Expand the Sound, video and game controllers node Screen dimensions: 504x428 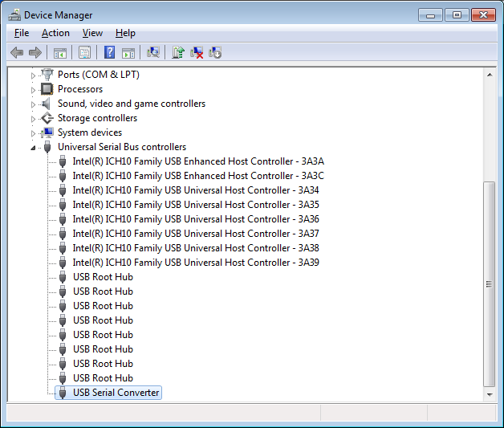click(34, 104)
